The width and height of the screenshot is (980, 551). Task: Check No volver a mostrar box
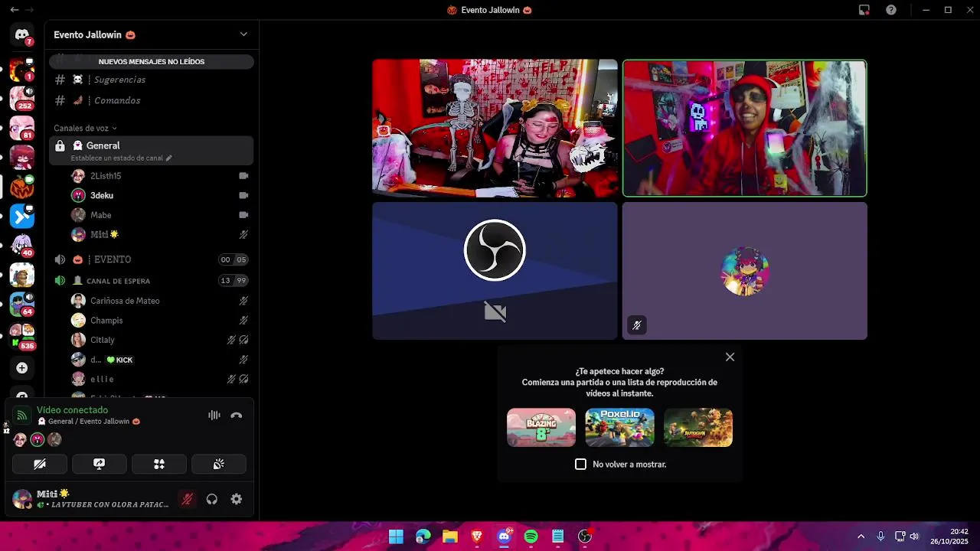[x=580, y=465]
